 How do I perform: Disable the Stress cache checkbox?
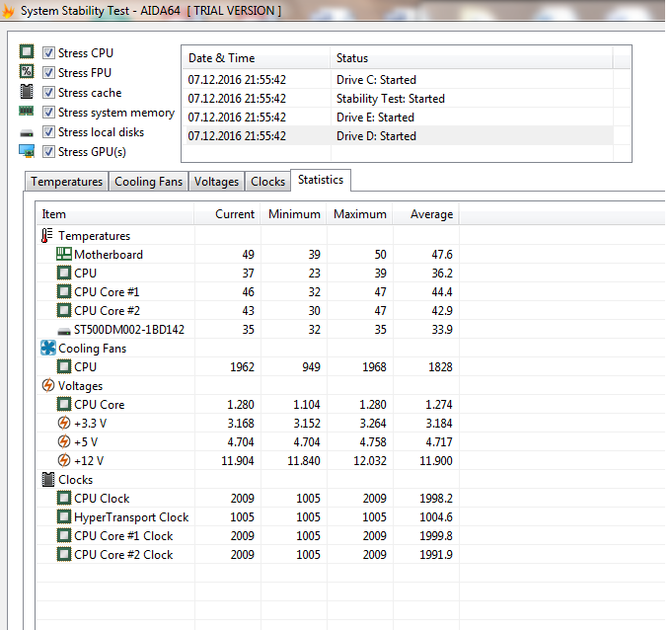pos(48,92)
